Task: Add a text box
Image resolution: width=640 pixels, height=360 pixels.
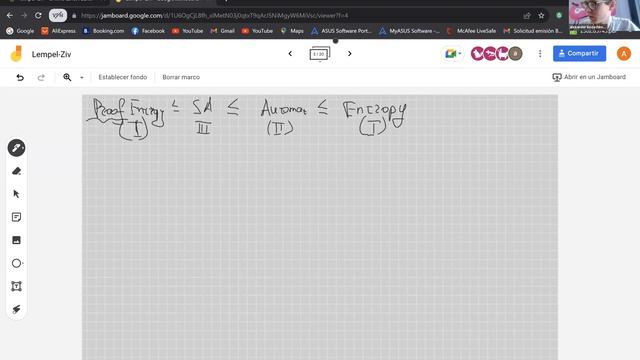Action: 16,286
